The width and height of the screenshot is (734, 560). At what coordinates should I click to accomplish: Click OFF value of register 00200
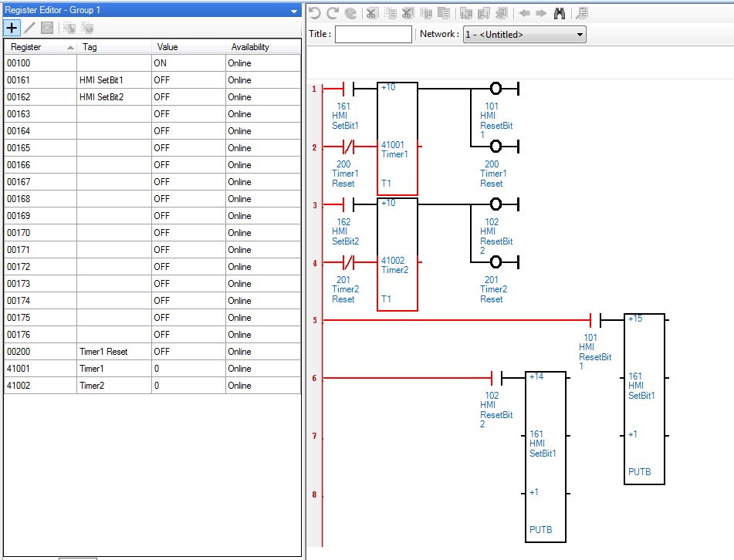pyautogui.click(x=188, y=352)
